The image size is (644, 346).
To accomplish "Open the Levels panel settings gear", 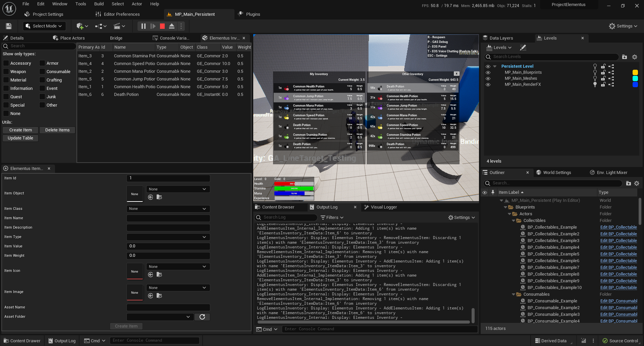I will click(635, 57).
